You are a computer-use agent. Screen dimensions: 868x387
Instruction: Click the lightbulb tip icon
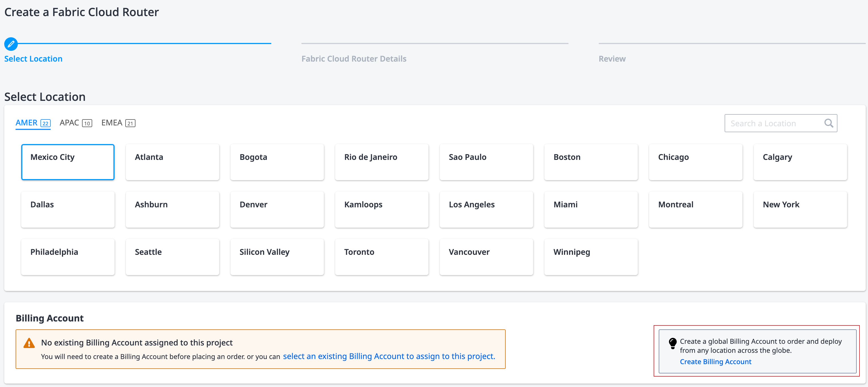point(672,343)
